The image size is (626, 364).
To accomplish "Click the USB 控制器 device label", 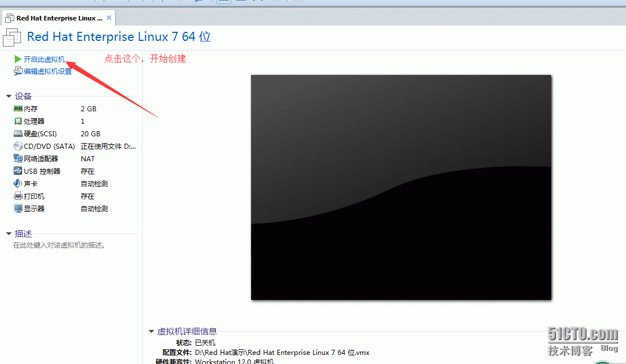I will point(42,171).
